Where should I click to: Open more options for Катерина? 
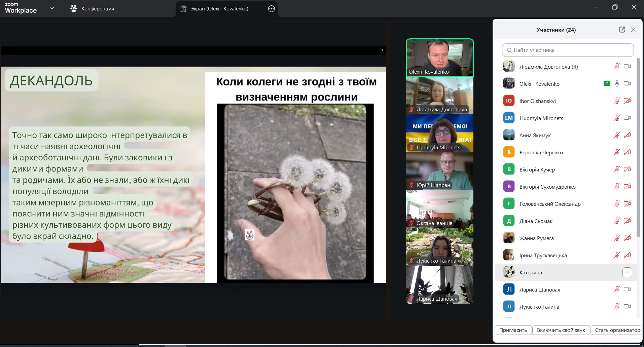click(x=627, y=272)
